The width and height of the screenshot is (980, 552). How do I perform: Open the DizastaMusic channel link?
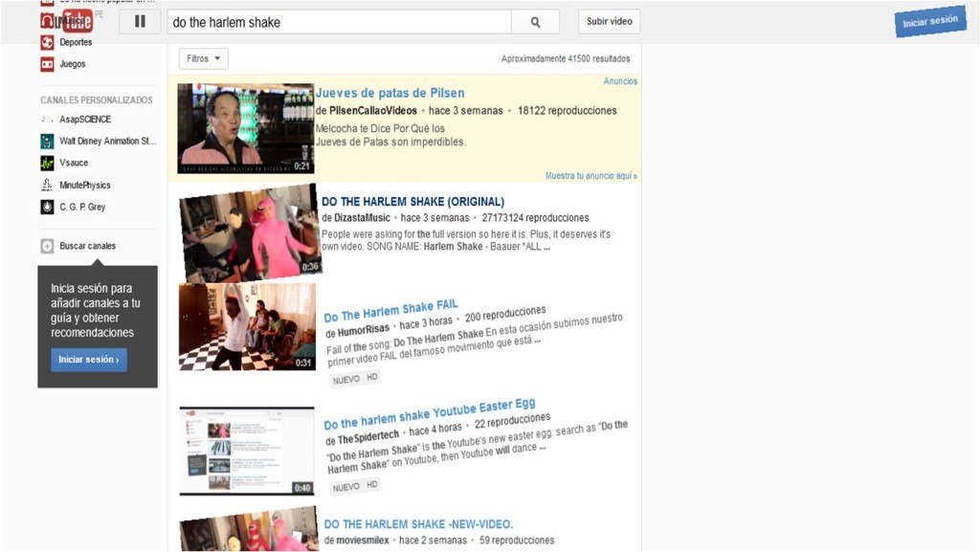[x=362, y=218]
